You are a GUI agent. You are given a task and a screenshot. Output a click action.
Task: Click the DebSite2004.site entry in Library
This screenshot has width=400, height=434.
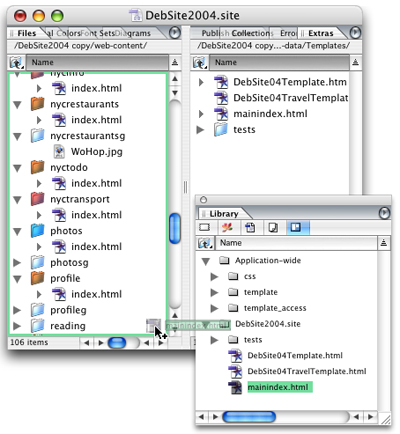268,324
